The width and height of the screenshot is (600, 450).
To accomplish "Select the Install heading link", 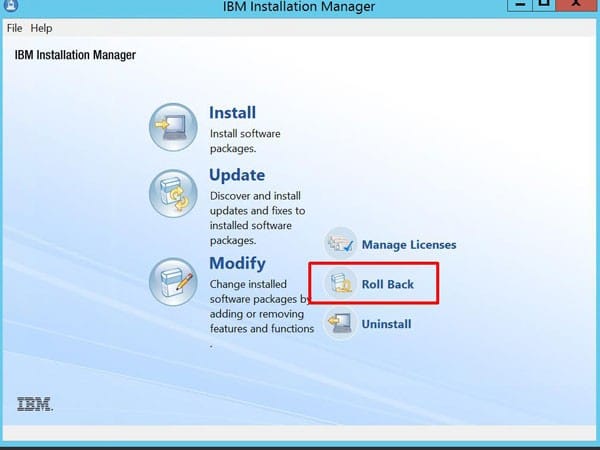I will point(232,112).
